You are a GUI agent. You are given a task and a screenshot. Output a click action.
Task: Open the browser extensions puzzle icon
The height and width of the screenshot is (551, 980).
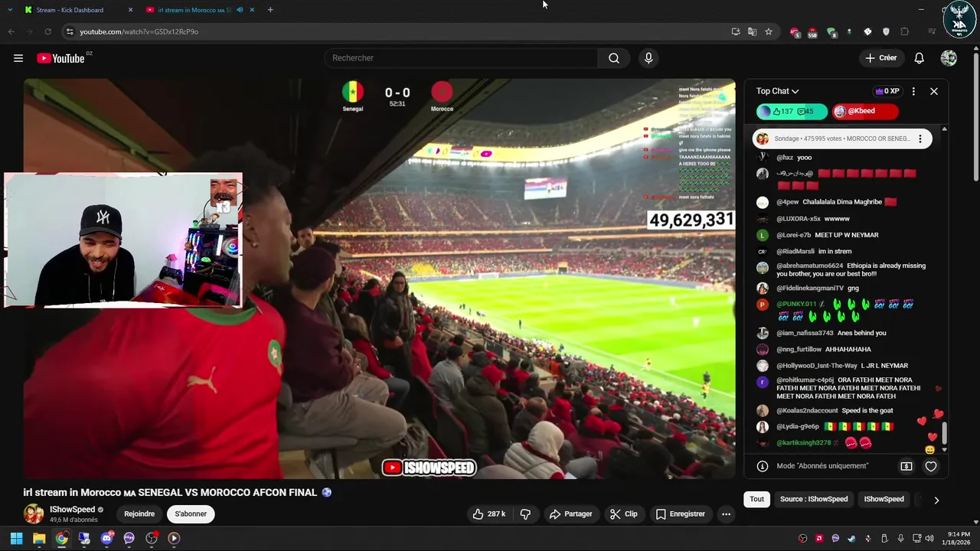pyautogui.click(x=905, y=31)
